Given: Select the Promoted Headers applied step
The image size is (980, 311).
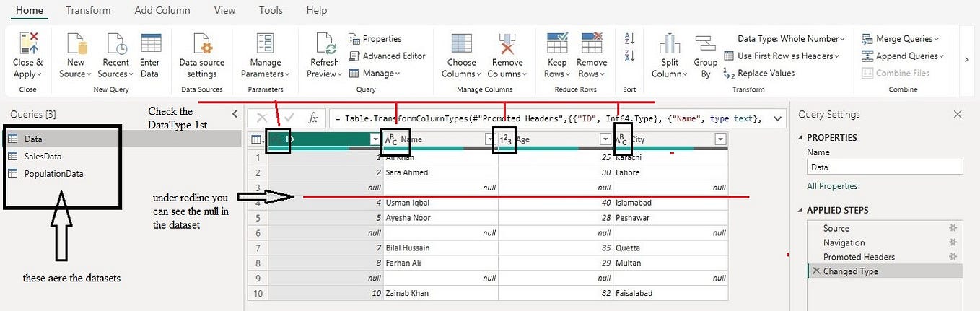Looking at the screenshot, I should [884, 257].
